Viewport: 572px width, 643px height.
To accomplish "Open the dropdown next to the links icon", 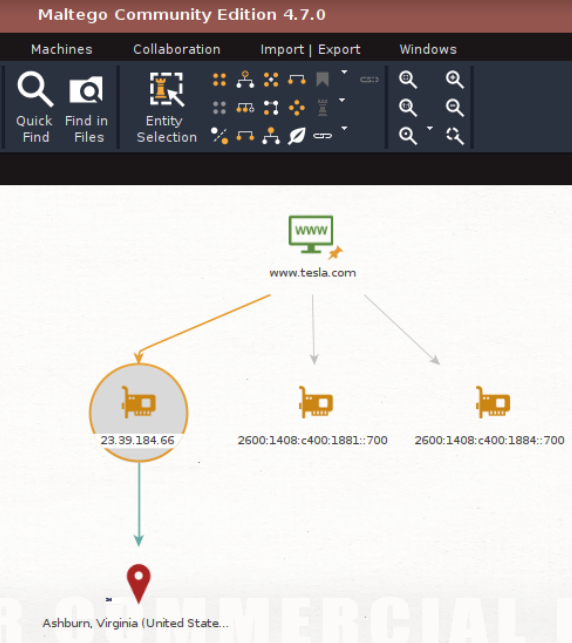I will [344, 128].
